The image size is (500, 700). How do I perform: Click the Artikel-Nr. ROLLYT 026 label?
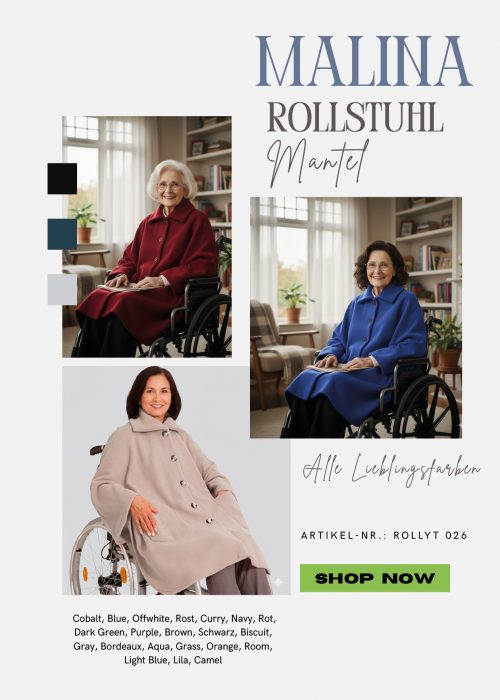[x=384, y=535]
